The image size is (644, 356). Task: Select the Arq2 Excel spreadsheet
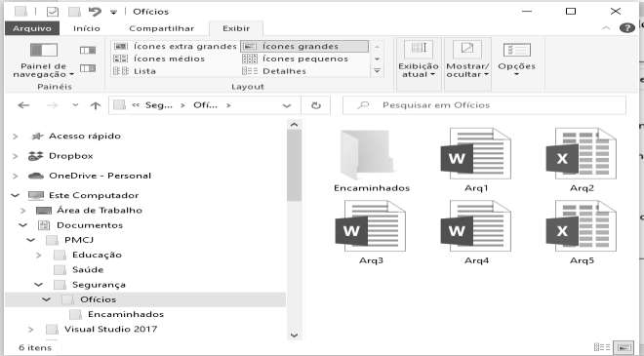[582, 153]
